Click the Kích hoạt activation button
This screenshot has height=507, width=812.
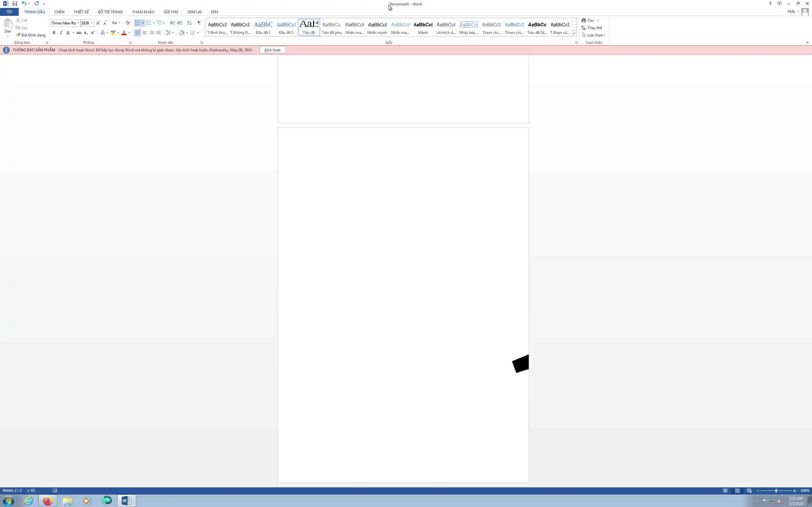272,50
